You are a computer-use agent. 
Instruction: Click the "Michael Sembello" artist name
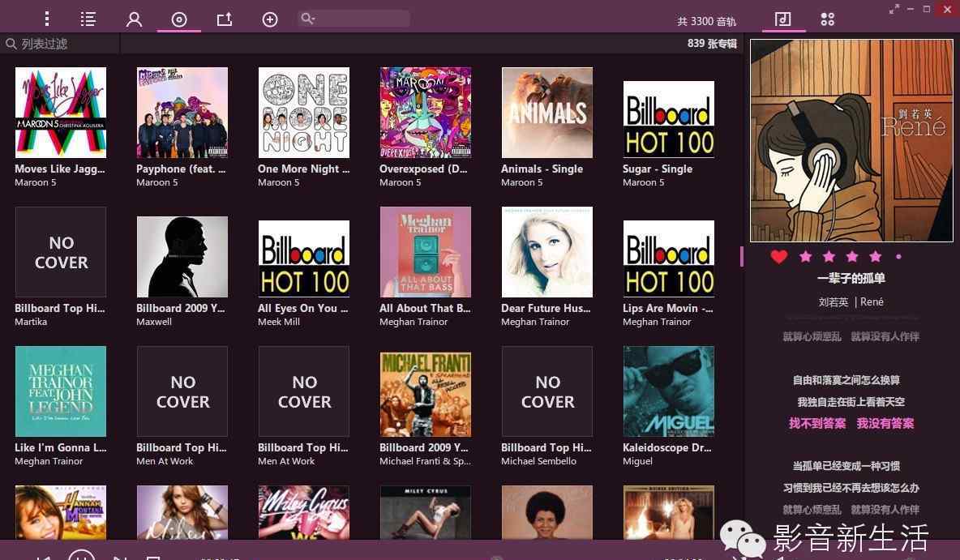538,461
